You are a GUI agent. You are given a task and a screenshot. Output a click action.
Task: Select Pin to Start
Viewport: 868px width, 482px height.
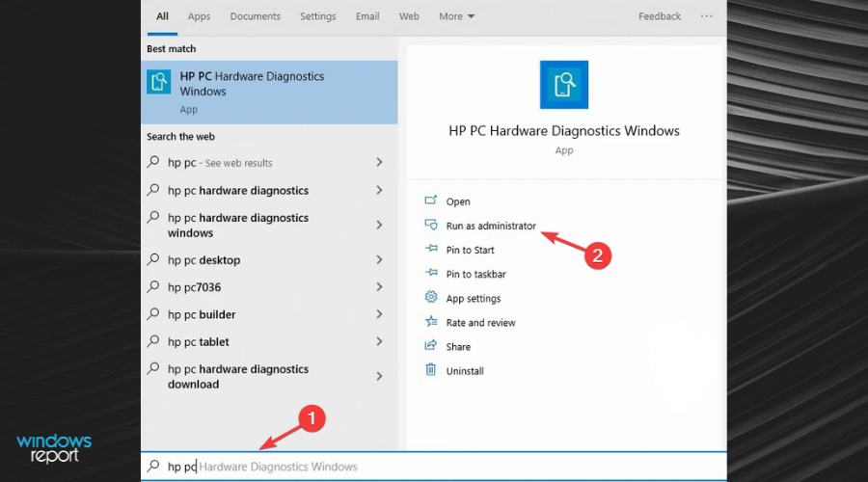pos(470,250)
